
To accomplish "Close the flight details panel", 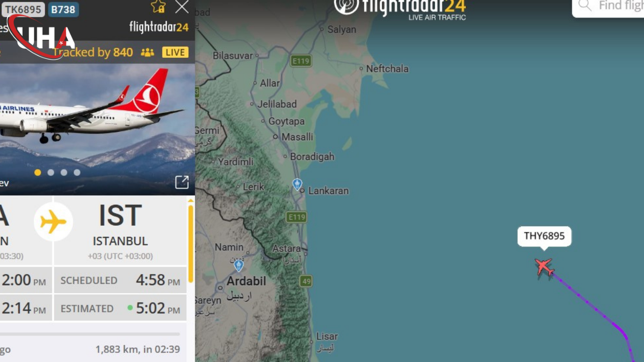I will [182, 7].
